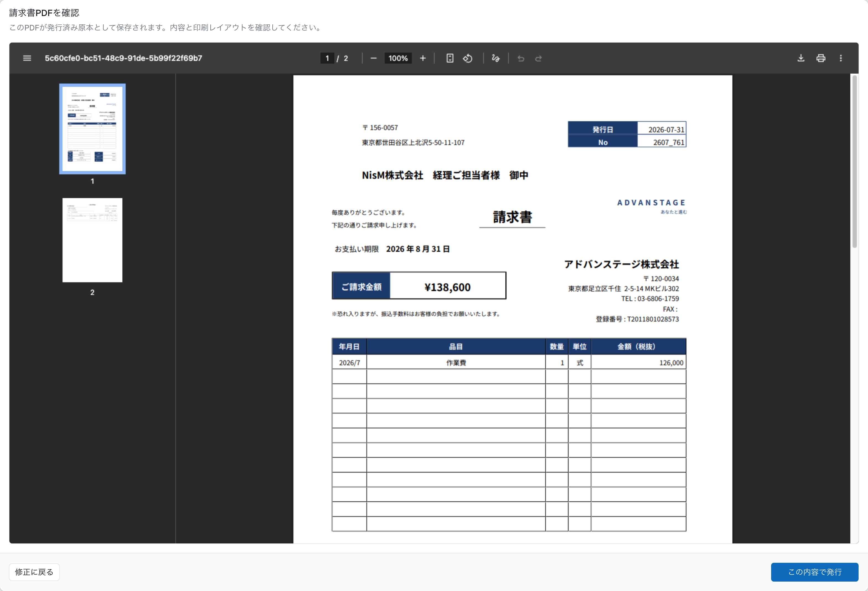Click アドバンステージ株式会社 company name
This screenshot has width=868, height=591.
[621, 264]
